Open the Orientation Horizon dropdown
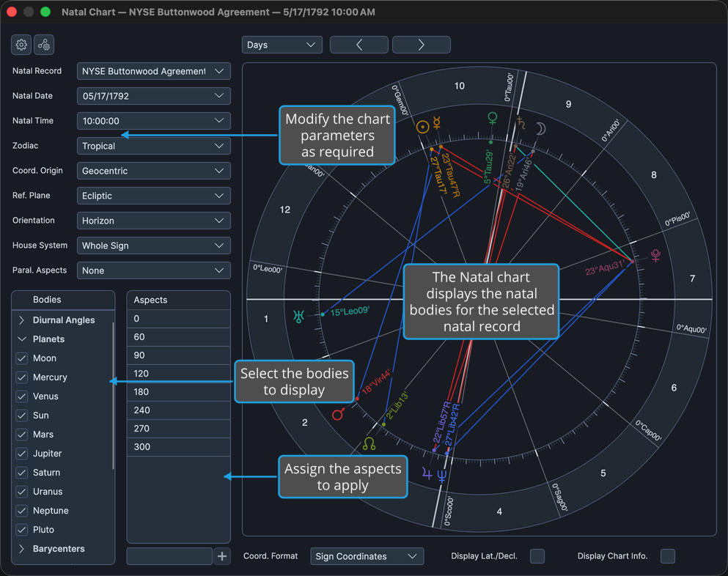This screenshot has height=576, width=728. (x=154, y=221)
